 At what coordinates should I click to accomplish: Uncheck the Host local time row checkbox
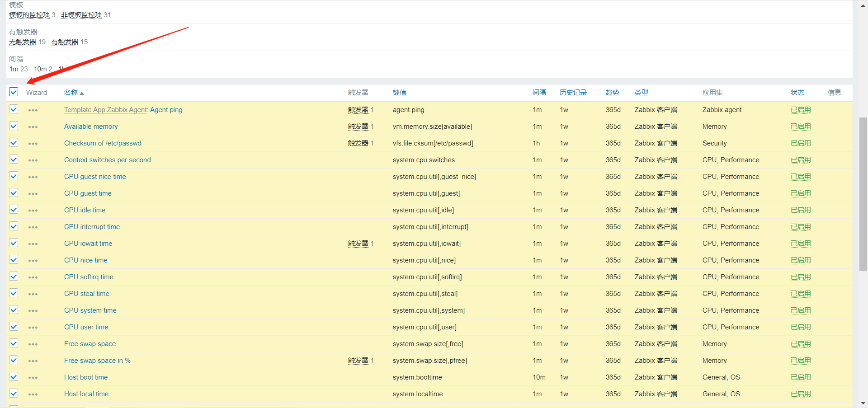click(x=14, y=394)
